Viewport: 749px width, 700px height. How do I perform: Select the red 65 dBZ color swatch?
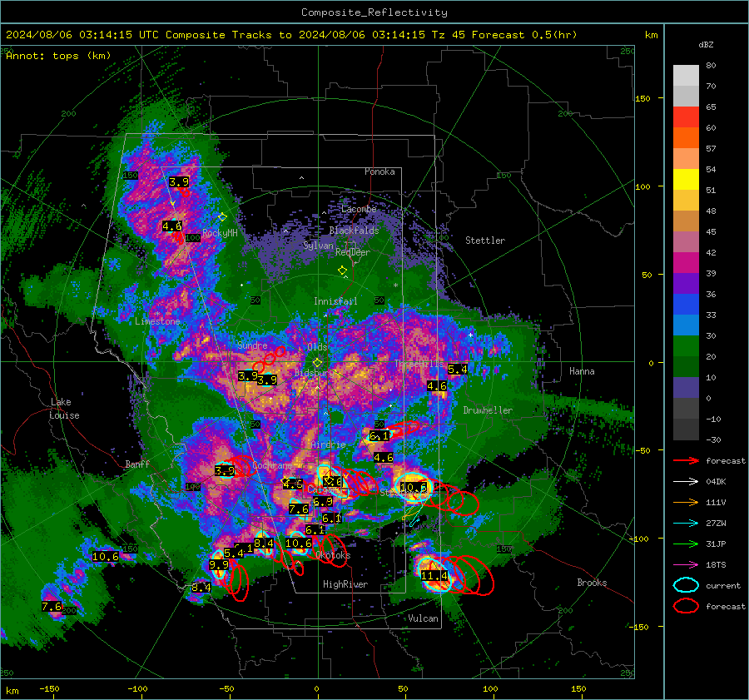[x=686, y=117]
